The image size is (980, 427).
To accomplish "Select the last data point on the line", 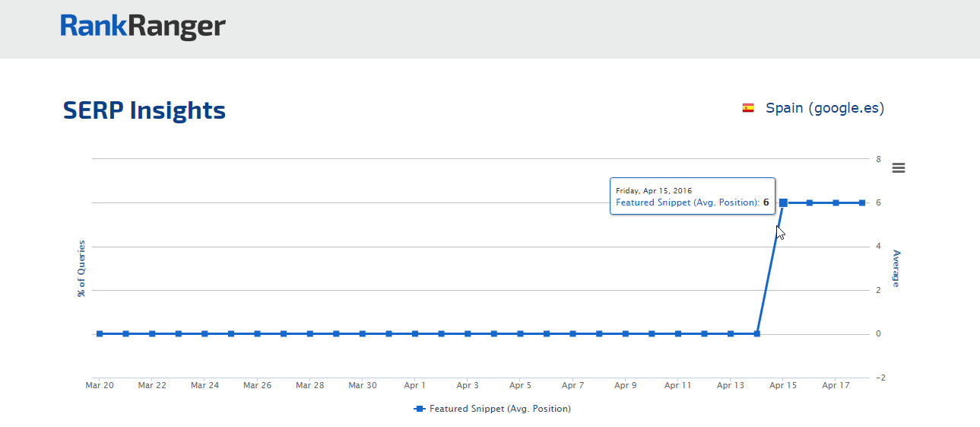I will tap(862, 202).
